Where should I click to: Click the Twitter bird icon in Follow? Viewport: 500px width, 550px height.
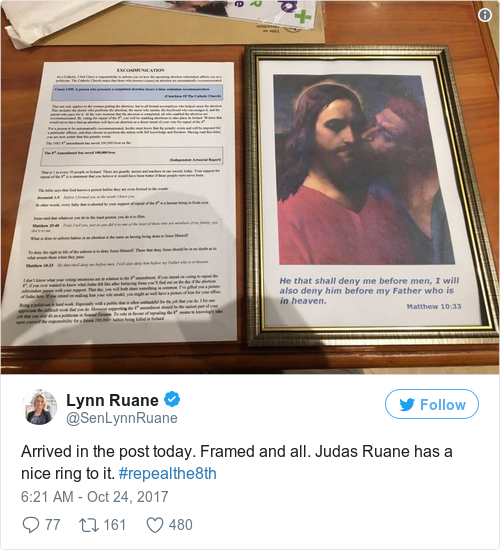point(407,405)
